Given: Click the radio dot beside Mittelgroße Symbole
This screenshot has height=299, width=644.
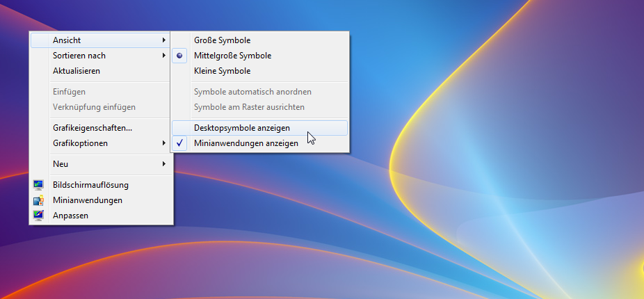Looking at the screenshot, I should tap(179, 56).
